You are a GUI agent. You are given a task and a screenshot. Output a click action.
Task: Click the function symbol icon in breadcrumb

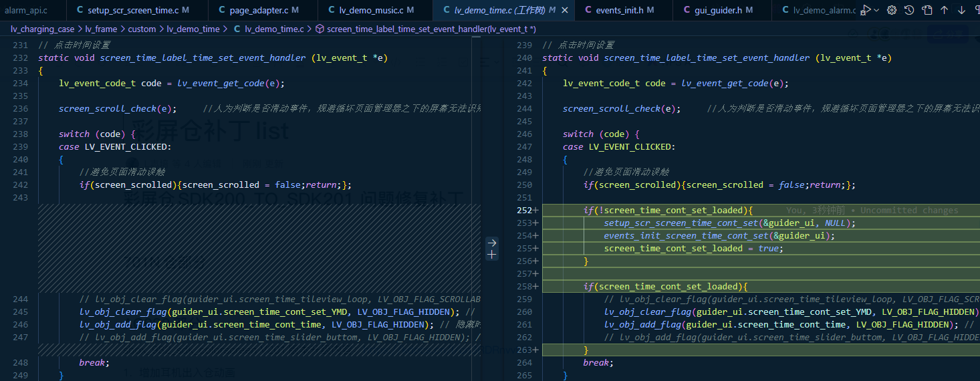pyautogui.click(x=320, y=29)
